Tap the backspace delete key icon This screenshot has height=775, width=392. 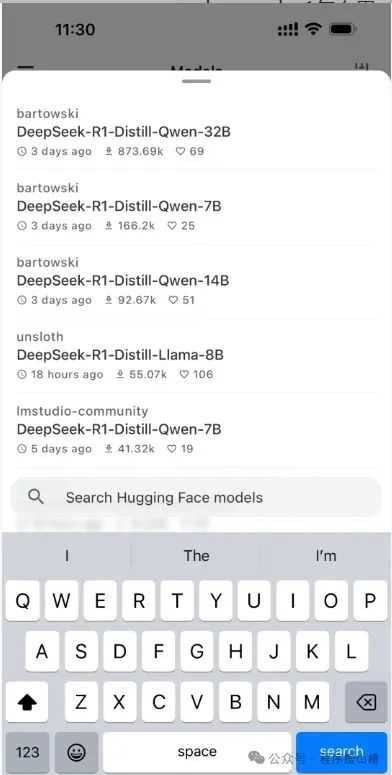(x=366, y=702)
